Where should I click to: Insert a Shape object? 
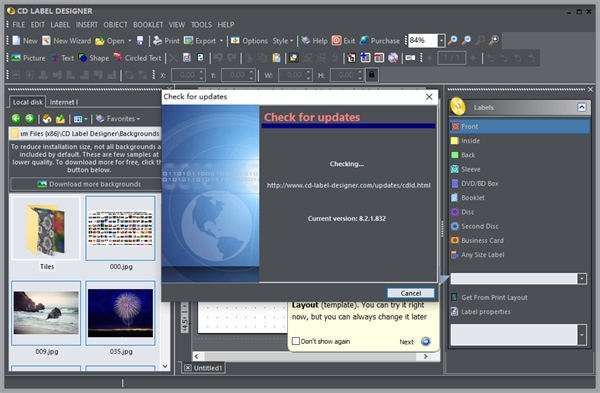click(94, 58)
